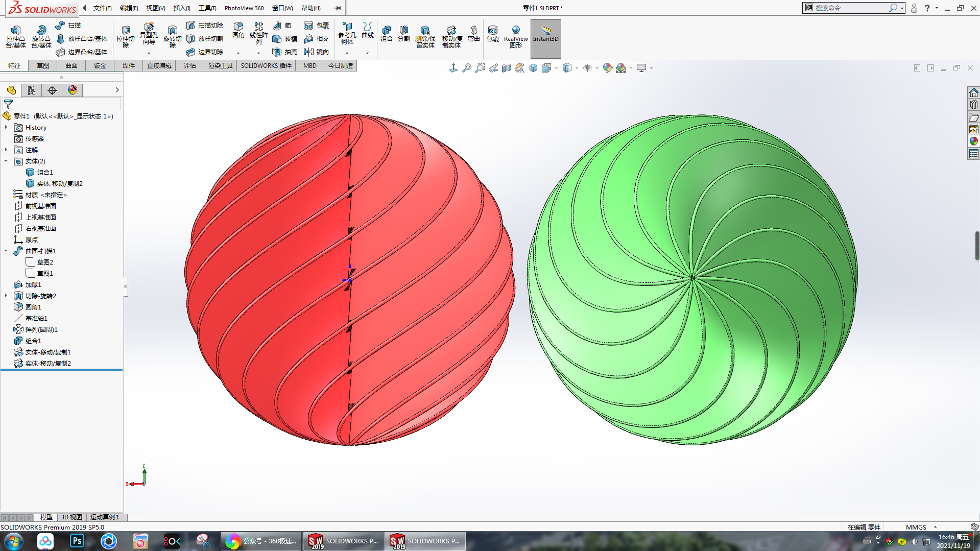The width and height of the screenshot is (980, 551).
Task: Click the Move/Copy Bodies (移动/复制实体) tool
Action: (451, 36)
